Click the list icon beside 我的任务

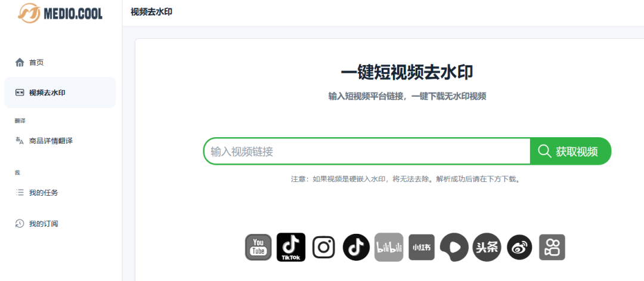[20, 192]
